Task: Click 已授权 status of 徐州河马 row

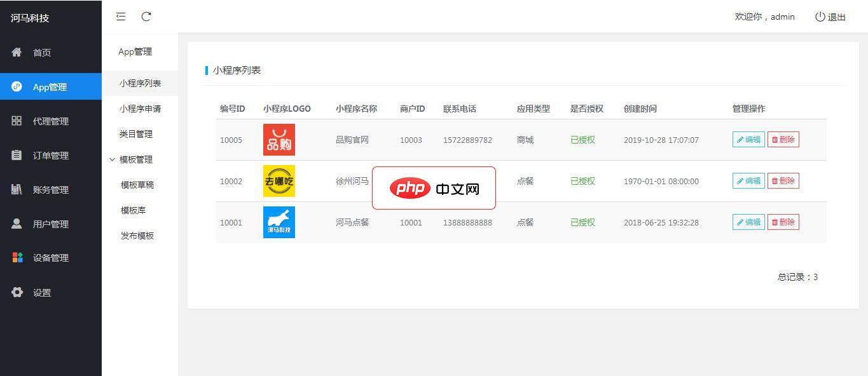Action: 582,181
